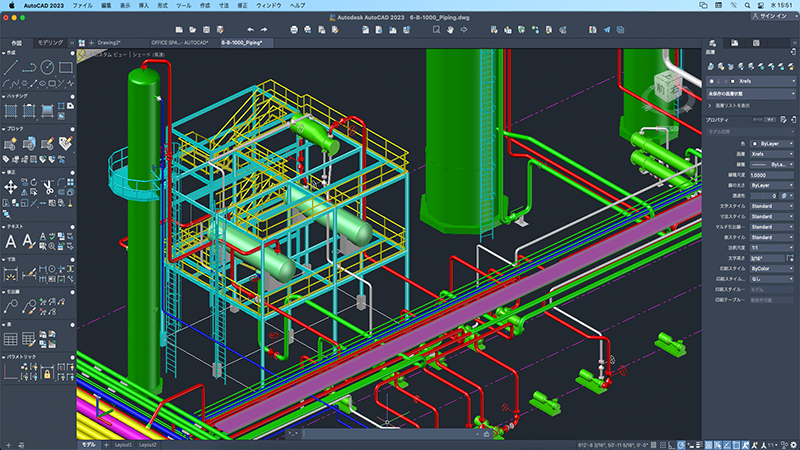
Task: Click the サインイン button
Action: (770, 16)
